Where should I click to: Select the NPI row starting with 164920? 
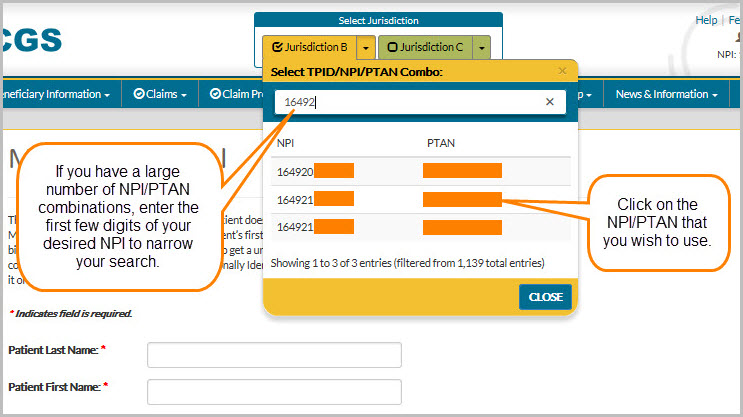pos(420,171)
